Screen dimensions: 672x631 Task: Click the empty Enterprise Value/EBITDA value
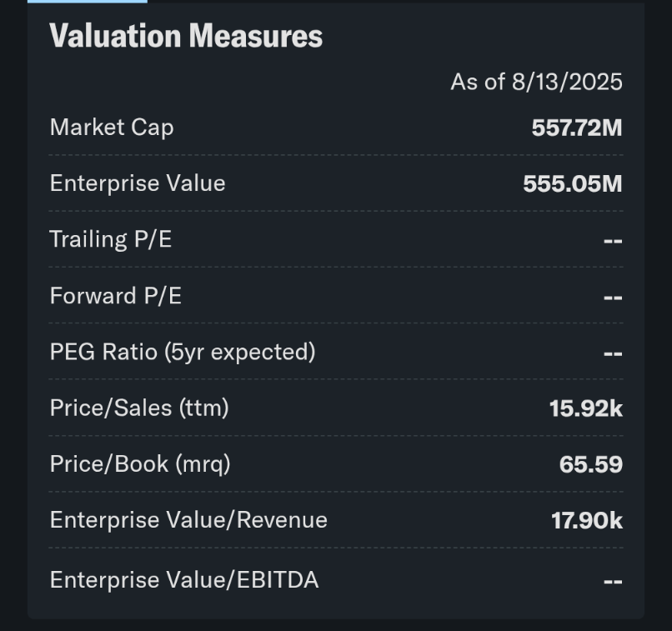pos(613,581)
